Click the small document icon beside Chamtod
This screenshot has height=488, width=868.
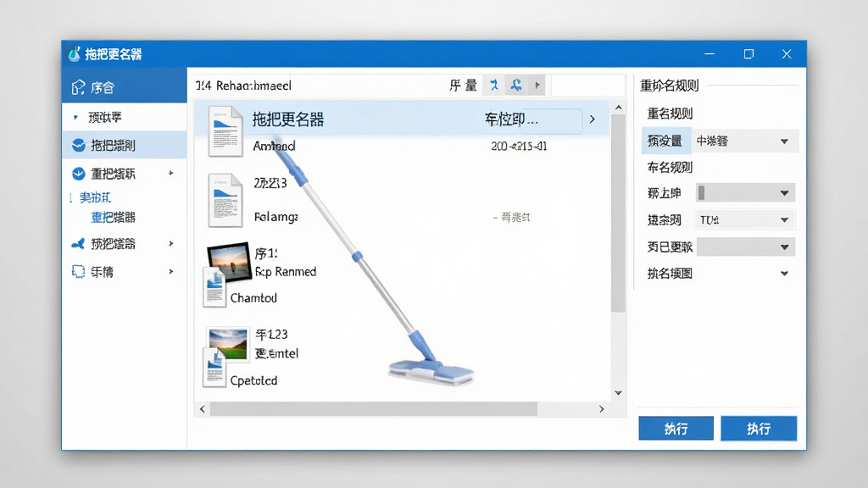pos(214,288)
